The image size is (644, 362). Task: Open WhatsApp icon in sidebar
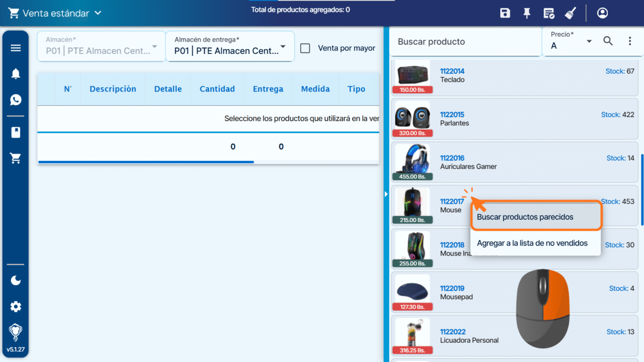point(16,100)
